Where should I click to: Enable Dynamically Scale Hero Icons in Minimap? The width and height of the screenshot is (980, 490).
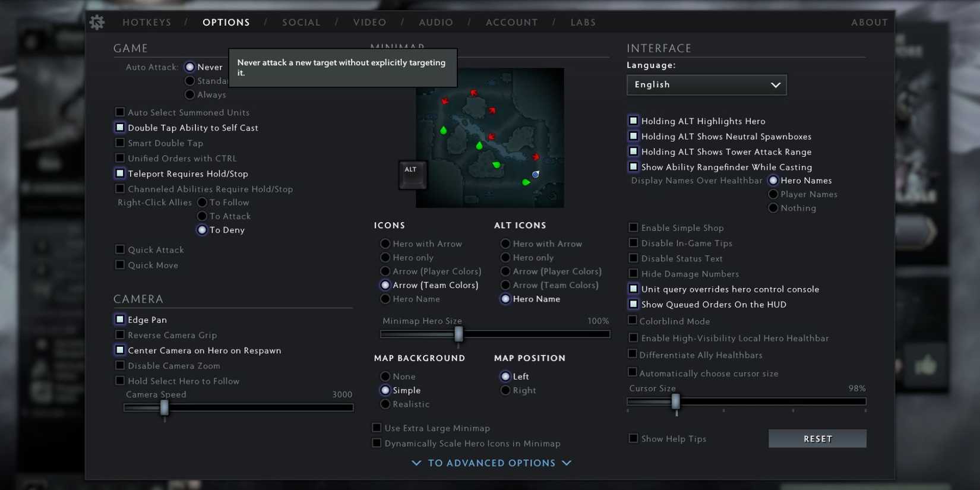[377, 443]
